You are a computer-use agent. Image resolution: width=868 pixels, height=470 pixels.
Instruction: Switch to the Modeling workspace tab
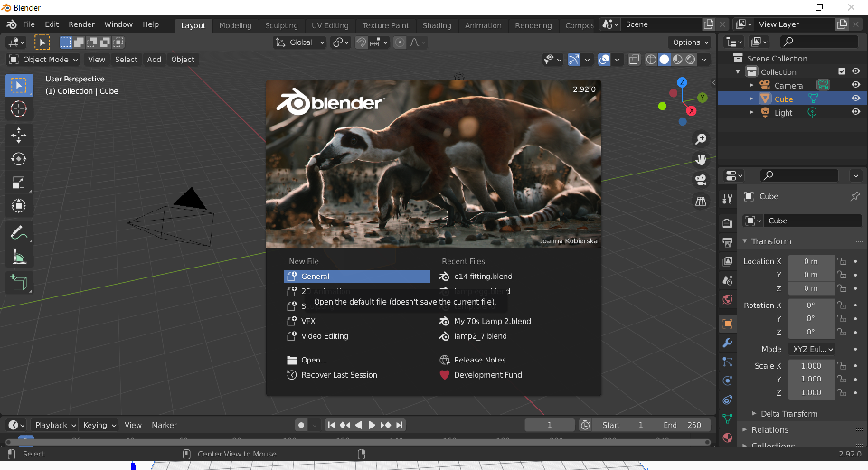tap(235, 25)
